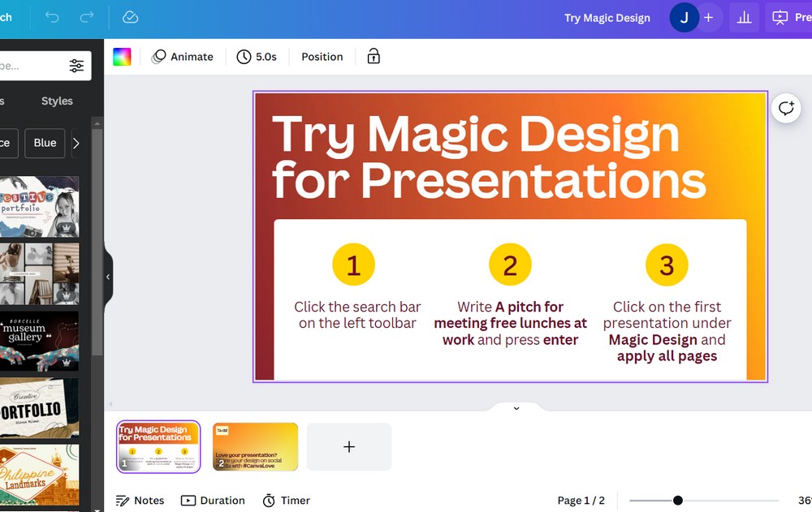
Task: Check cloud save status icon
Action: pyautogui.click(x=130, y=17)
